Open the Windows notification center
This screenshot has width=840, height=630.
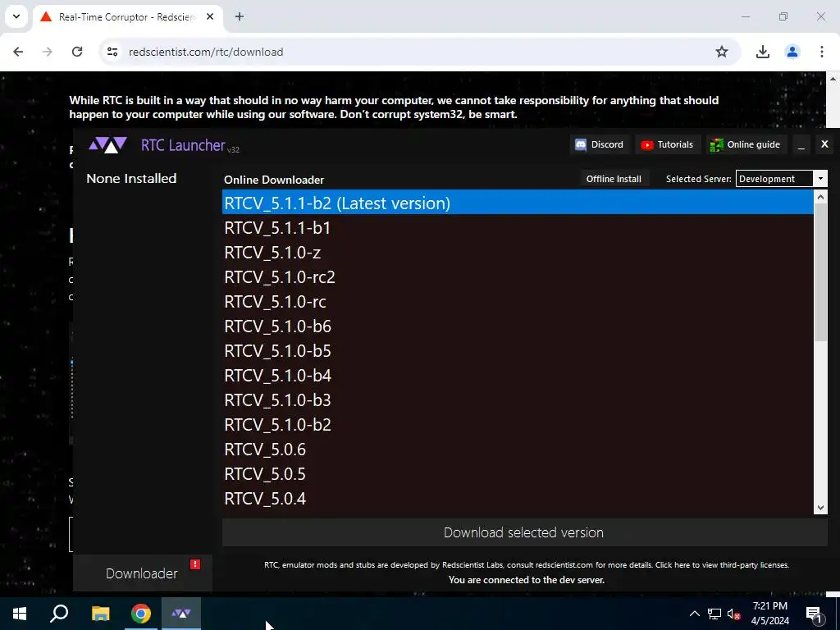pyautogui.click(x=814, y=614)
